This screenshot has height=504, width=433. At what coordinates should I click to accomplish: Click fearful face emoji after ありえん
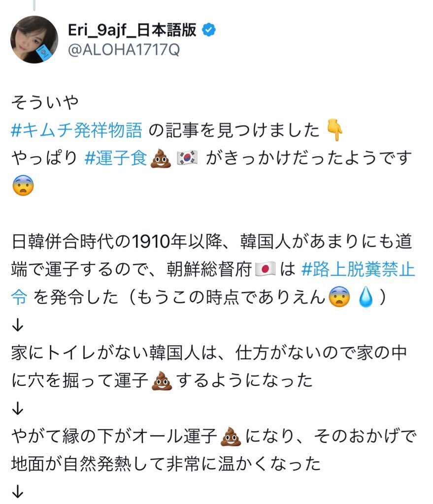coord(339,297)
